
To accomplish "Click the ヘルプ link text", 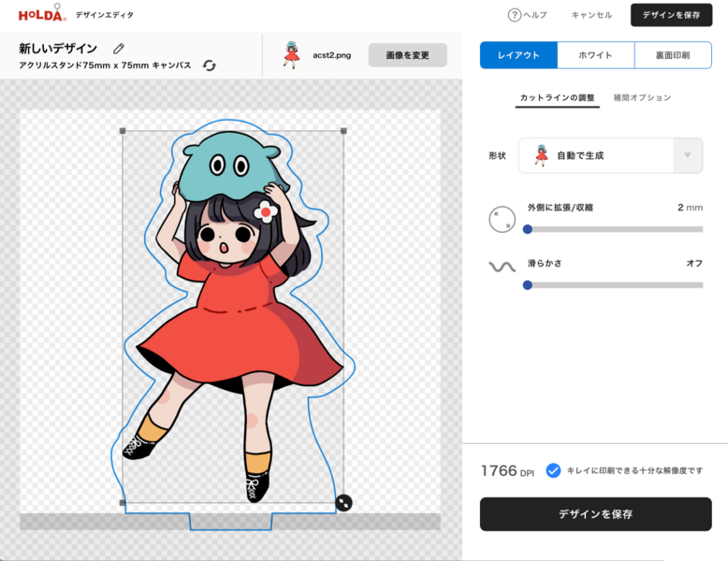I will pos(535,15).
